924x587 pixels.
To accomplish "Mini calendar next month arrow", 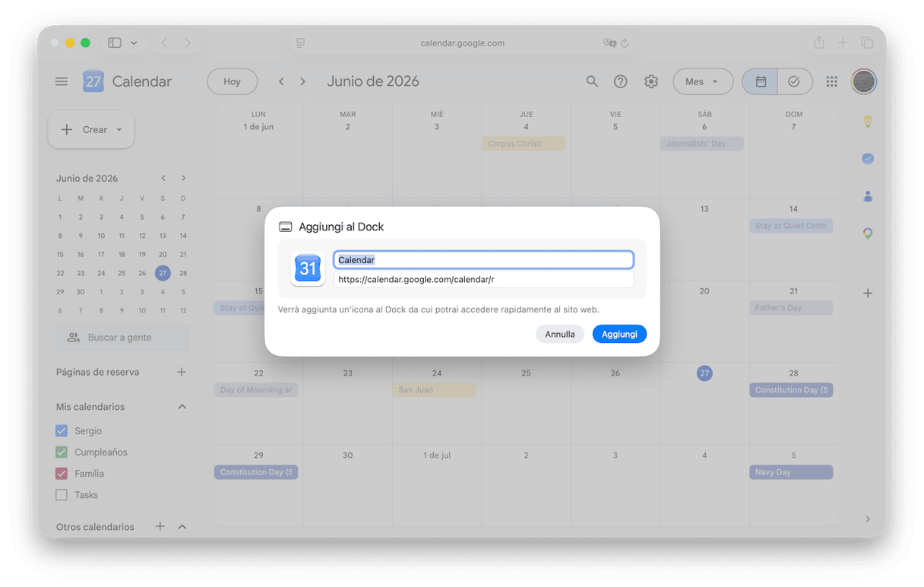I will [183, 178].
